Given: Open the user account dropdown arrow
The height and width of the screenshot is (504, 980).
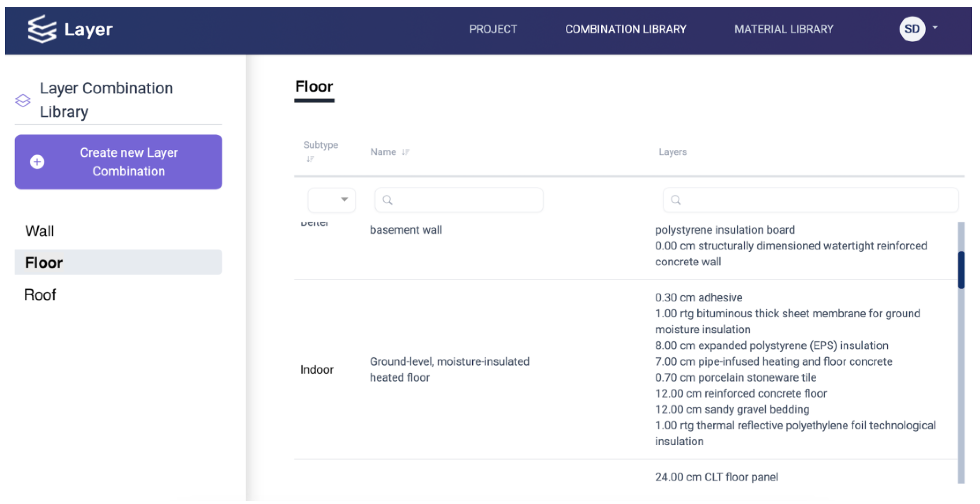Looking at the screenshot, I should (935, 28).
